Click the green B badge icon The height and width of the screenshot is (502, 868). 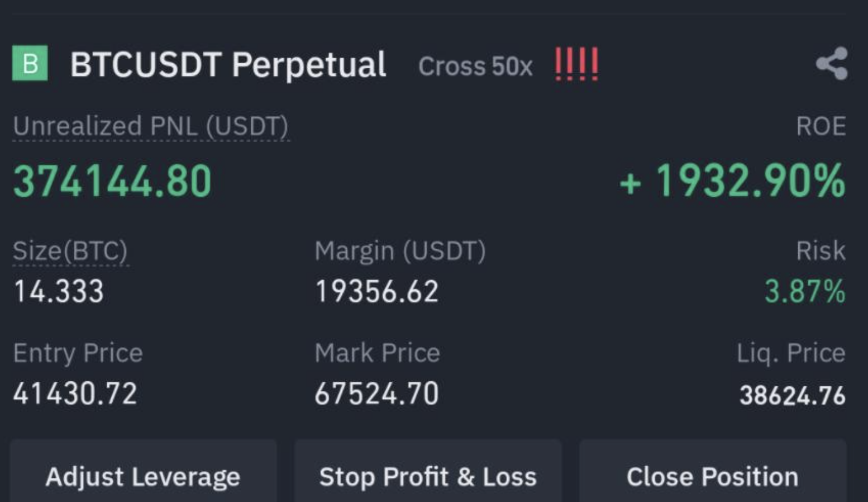tap(30, 64)
